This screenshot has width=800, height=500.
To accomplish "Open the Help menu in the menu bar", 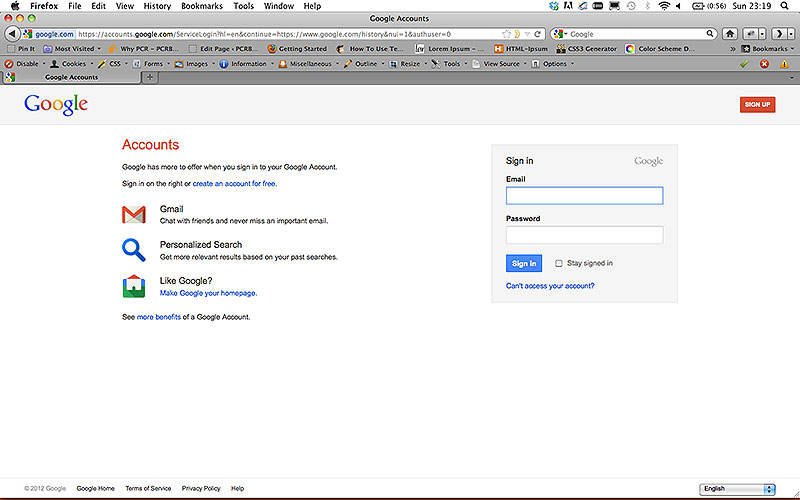I will click(312, 6).
